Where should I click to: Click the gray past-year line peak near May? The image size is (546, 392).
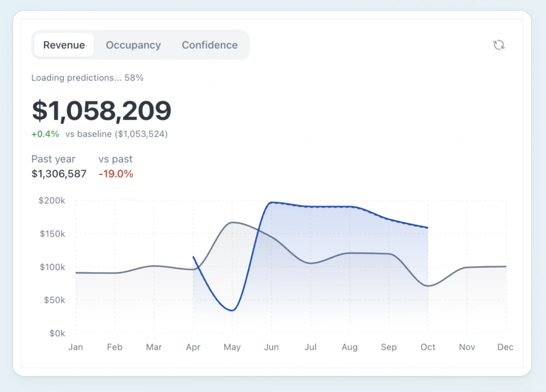point(232,222)
